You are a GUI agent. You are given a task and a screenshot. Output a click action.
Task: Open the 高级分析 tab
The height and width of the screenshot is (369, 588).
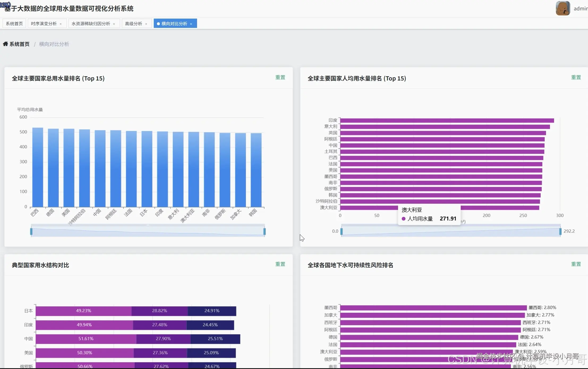coord(133,24)
